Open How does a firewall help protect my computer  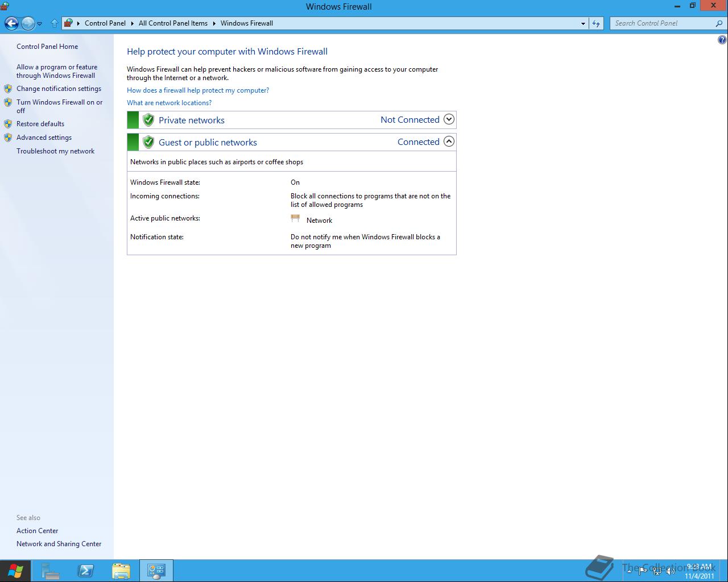pyautogui.click(x=198, y=90)
